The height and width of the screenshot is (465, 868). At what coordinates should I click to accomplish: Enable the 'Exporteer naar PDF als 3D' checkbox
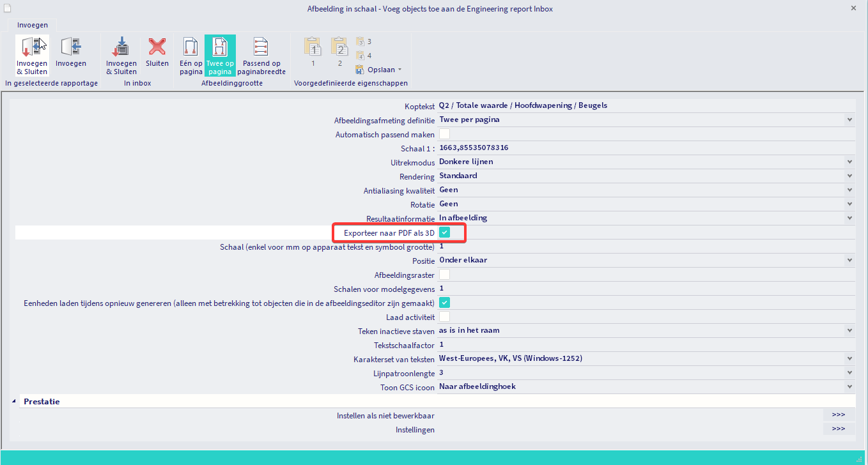coord(444,232)
